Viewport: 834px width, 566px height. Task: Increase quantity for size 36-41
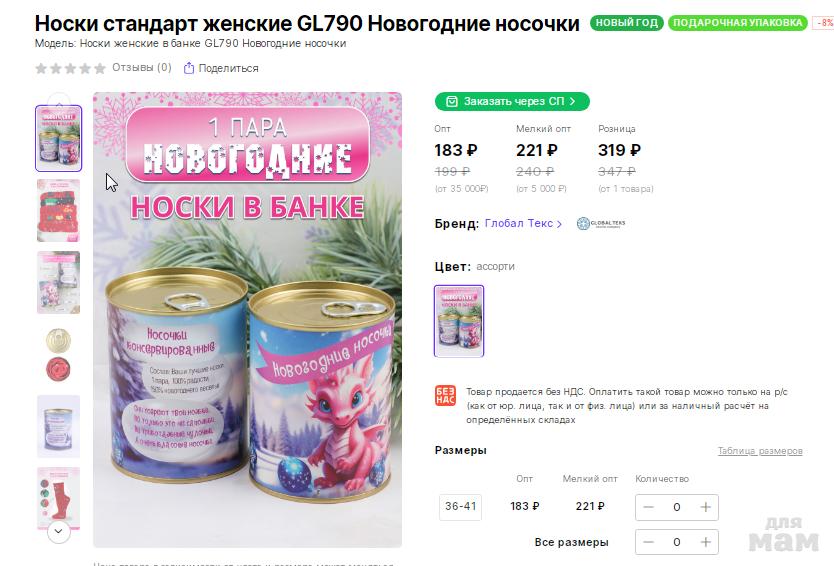(705, 507)
